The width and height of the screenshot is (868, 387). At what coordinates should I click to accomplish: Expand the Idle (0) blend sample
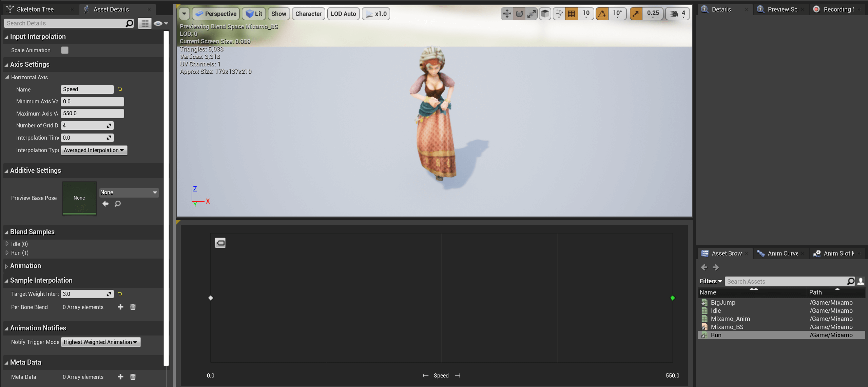(7, 244)
